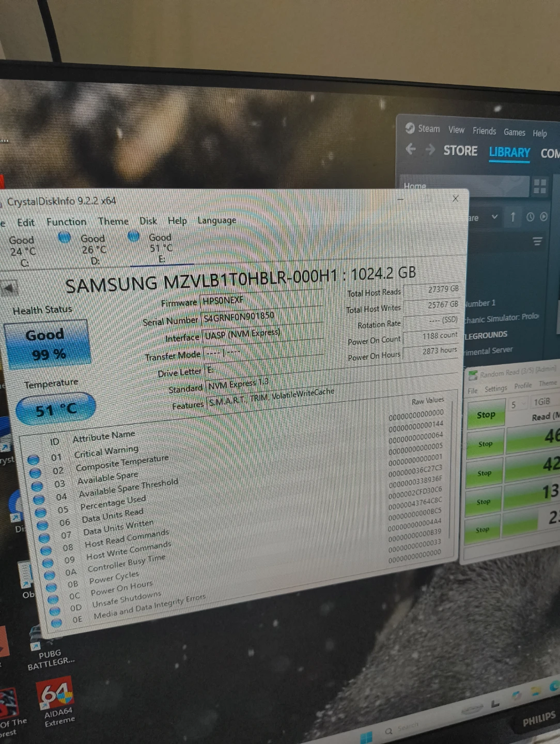Click the filter lines icon in Steam library
560x744 pixels.
537,241
